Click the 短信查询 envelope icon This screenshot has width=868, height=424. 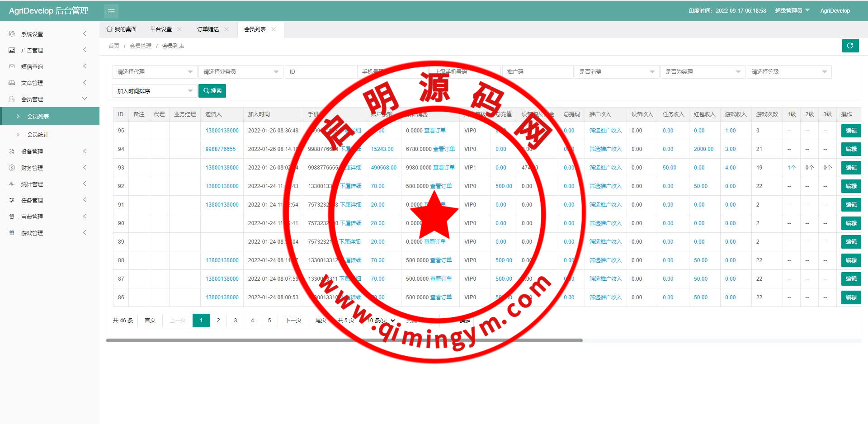[x=12, y=66]
